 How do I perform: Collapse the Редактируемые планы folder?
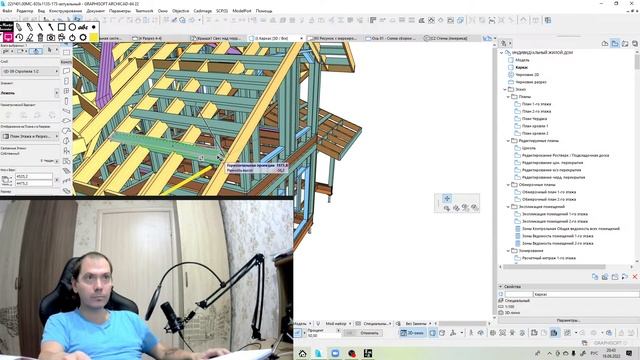[x=509, y=141]
